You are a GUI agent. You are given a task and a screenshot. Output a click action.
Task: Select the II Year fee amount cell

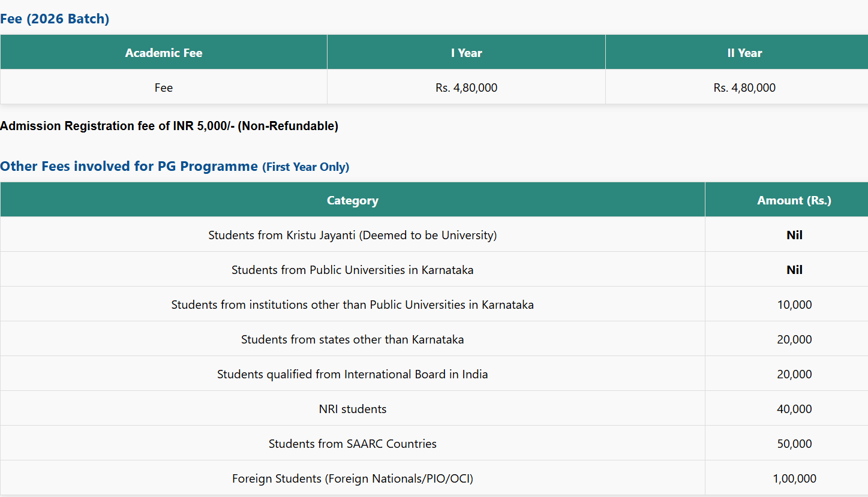(744, 88)
